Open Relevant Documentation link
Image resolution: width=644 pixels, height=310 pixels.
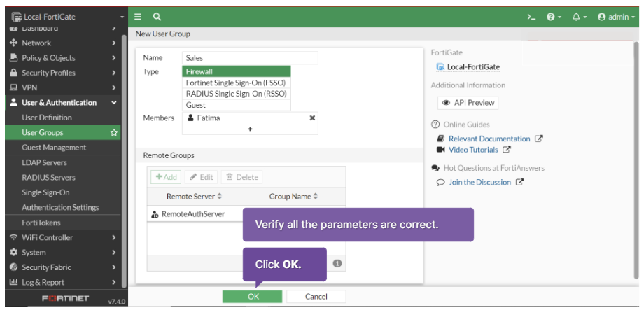[x=489, y=139]
